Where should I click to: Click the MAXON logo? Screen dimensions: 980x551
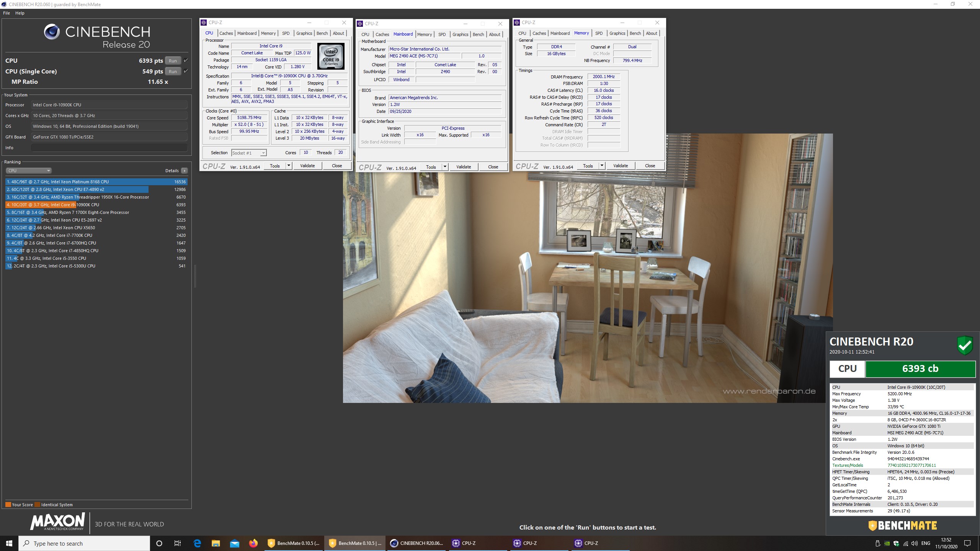tap(58, 522)
